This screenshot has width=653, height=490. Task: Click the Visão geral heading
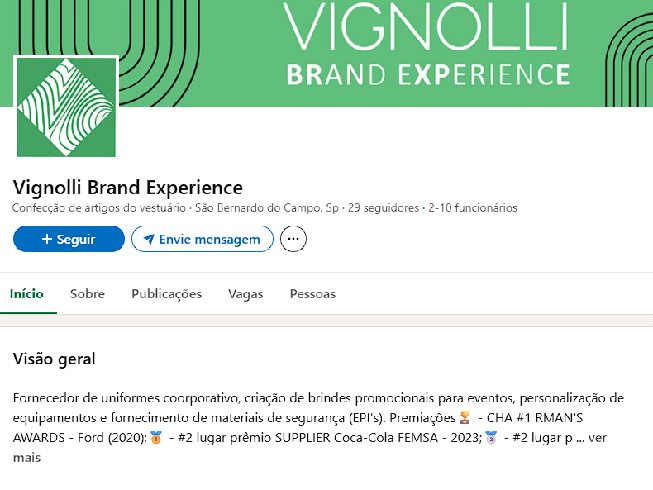pos(54,357)
